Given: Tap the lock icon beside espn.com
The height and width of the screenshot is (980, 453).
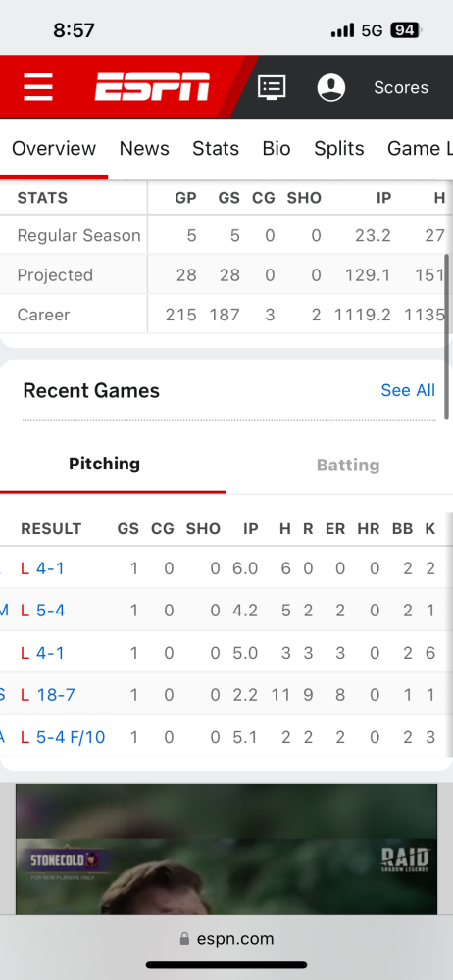Looking at the screenshot, I should [184, 938].
